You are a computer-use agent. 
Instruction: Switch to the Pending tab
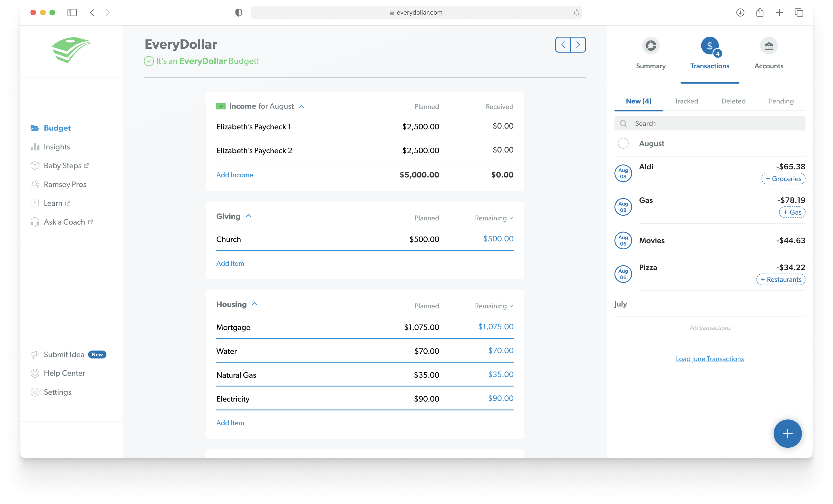pyautogui.click(x=781, y=101)
